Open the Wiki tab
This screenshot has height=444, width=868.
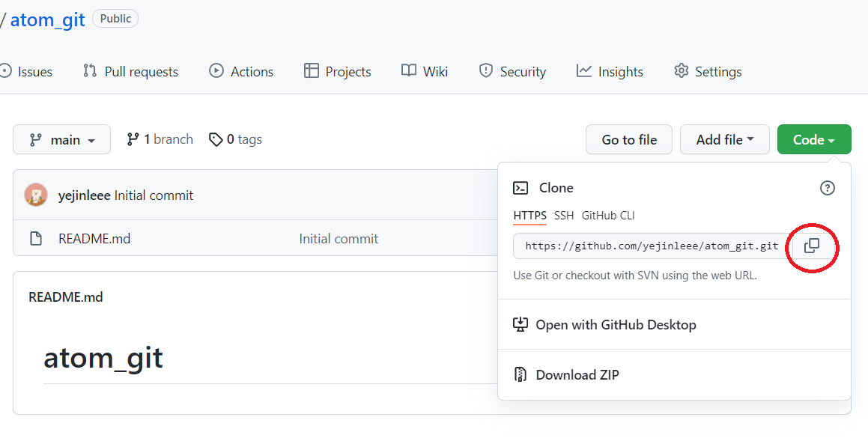point(425,71)
